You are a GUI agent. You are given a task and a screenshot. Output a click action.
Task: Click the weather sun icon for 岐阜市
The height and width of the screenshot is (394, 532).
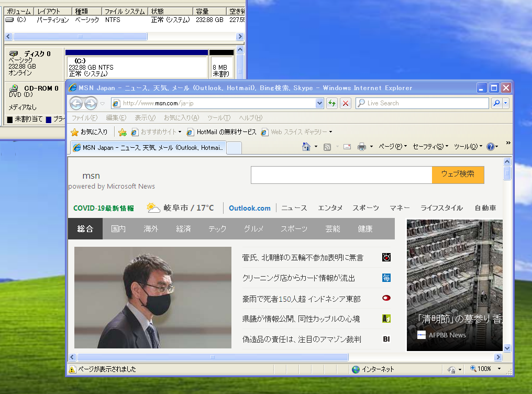click(153, 207)
